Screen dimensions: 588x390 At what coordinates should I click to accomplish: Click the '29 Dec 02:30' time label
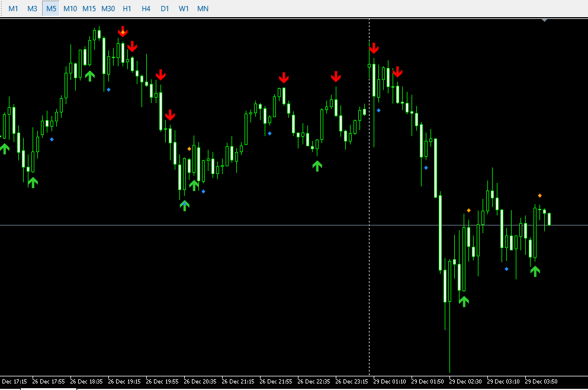click(465, 381)
